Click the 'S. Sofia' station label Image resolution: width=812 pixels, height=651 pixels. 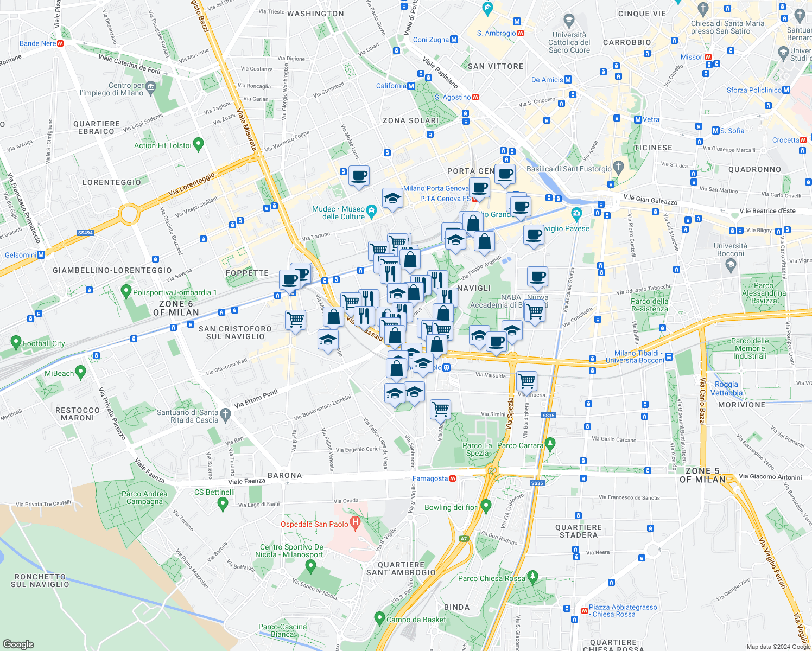coord(732,131)
